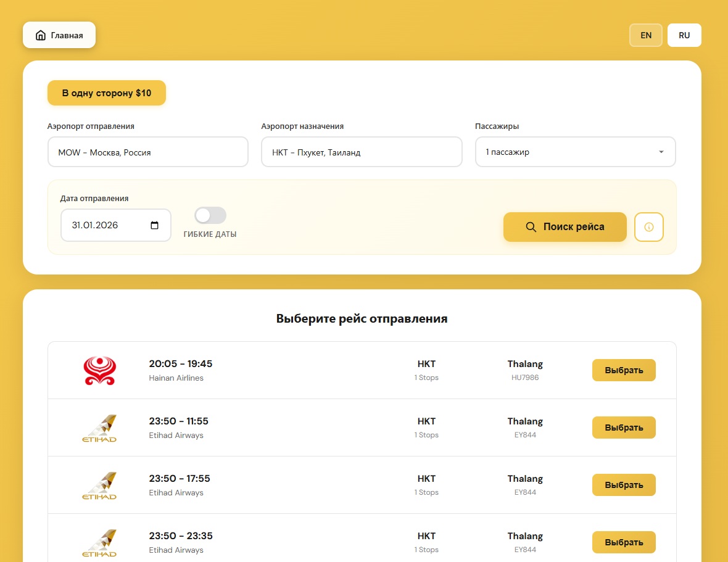Click the departure airport field showing MOW
The height and width of the screenshot is (562, 728).
click(148, 152)
